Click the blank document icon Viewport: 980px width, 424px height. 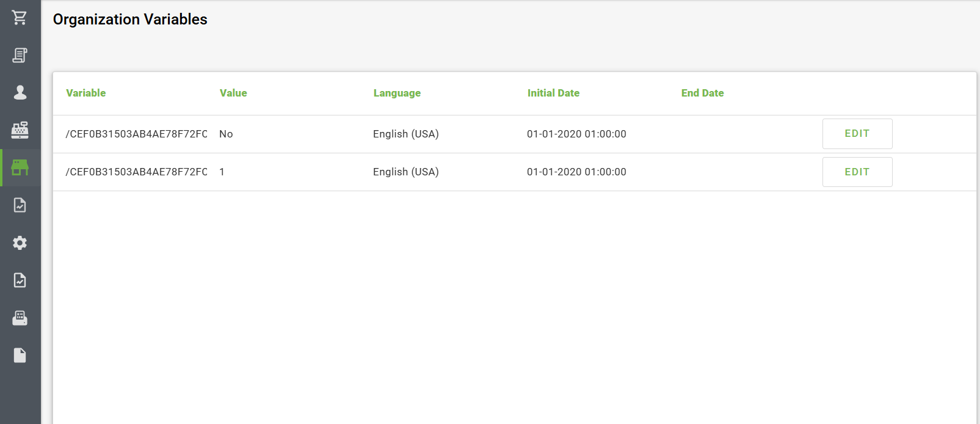click(x=20, y=356)
